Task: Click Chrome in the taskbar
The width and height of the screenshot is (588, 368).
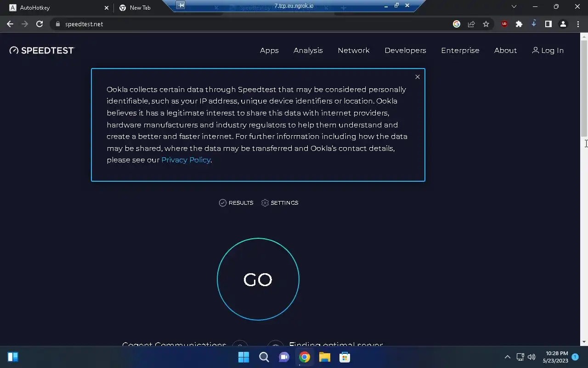Action: click(x=304, y=357)
